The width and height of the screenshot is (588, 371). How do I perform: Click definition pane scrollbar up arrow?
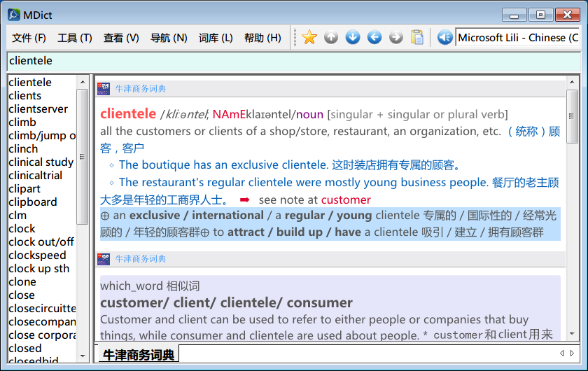click(x=572, y=82)
